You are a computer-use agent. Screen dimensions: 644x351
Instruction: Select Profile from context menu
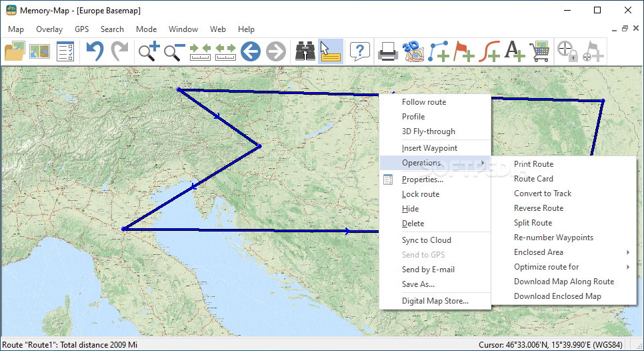pyautogui.click(x=413, y=117)
